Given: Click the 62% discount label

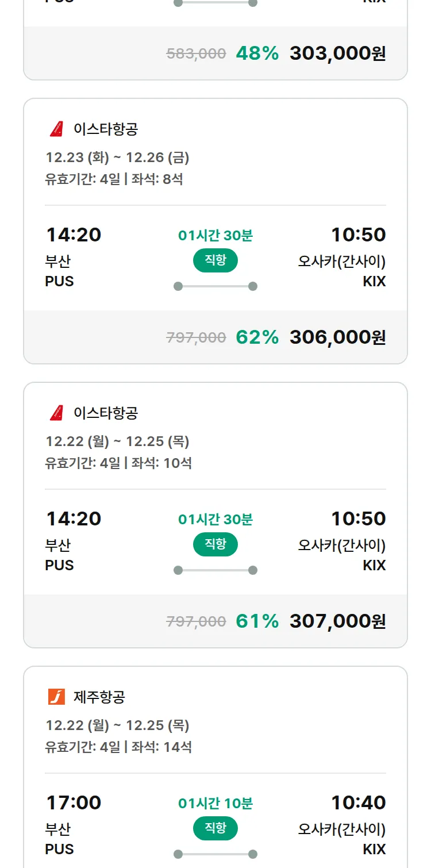Looking at the screenshot, I should [257, 337].
